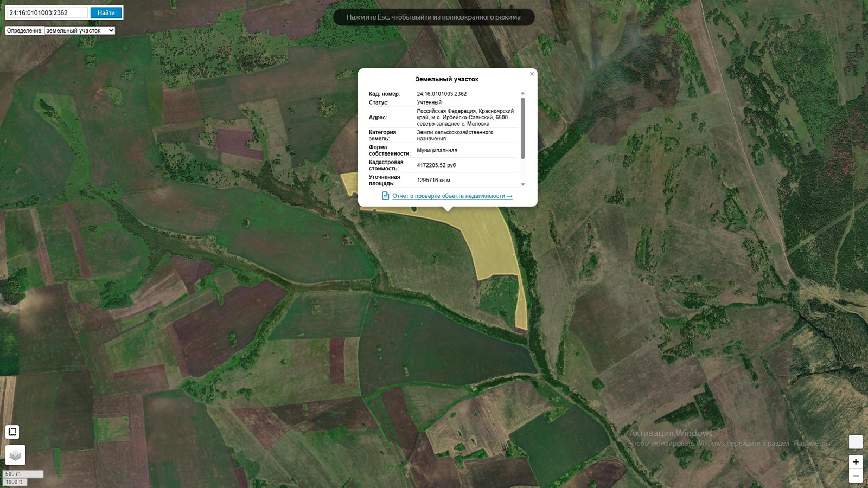This screenshot has width=868, height=488.
Task: Click the Найти search button
Action: [x=106, y=12]
